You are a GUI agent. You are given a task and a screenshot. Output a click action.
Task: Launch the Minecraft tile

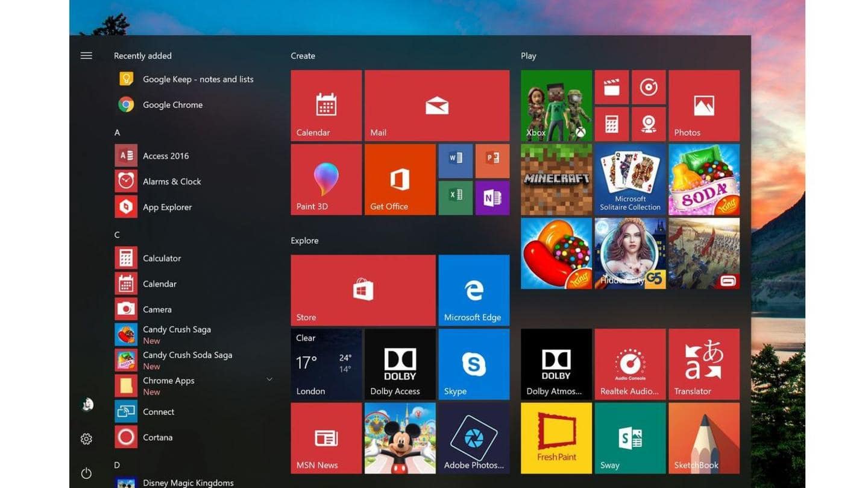556,179
